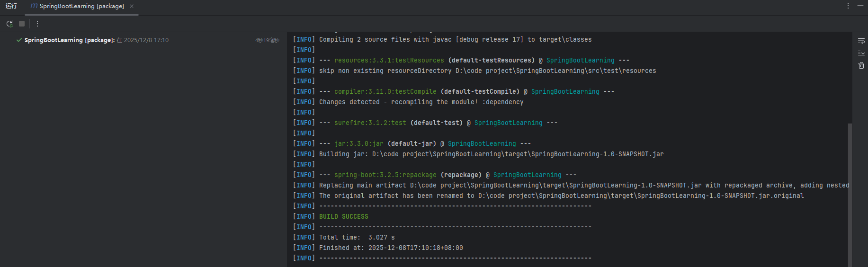This screenshot has width=868, height=267.
Task: Open Run tool window options menu
Action: click(x=848, y=6)
